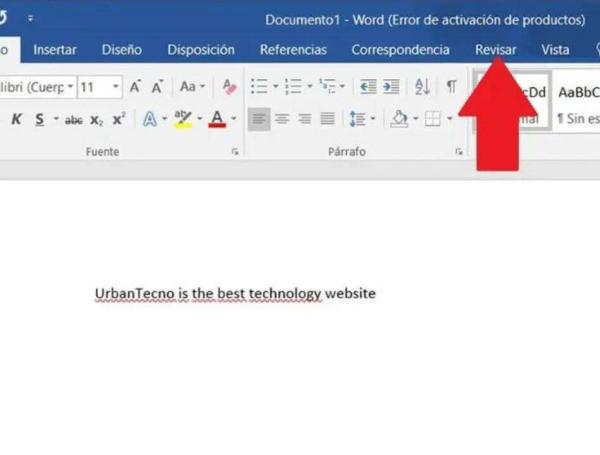Expand borders dropdown arrow

(450, 119)
